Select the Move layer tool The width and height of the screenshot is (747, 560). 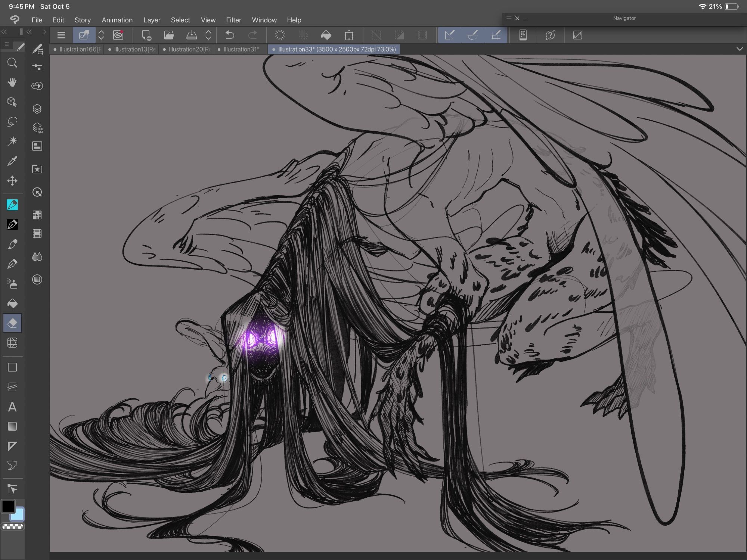(x=12, y=181)
